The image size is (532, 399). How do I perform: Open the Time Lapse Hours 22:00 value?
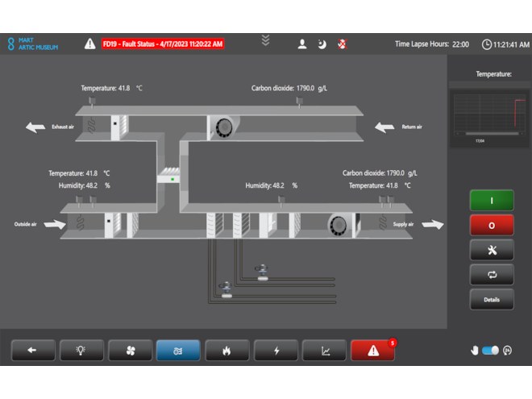(x=460, y=44)
